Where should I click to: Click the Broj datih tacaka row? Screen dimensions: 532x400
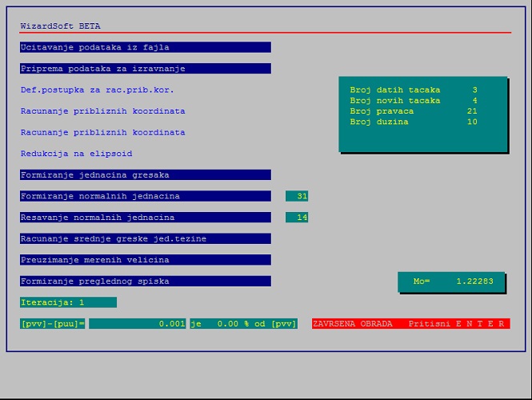(414, 90)
